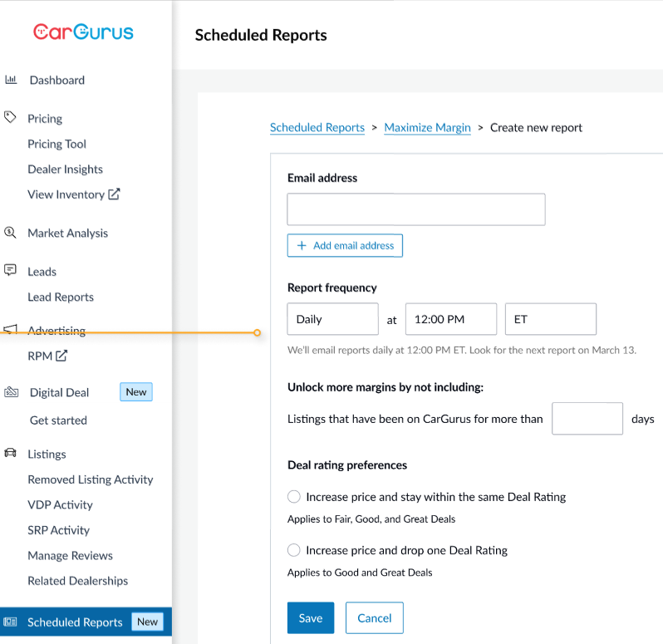Go to Pricing Tool
The image size is (663, 644).
click(x=56, y=144)
